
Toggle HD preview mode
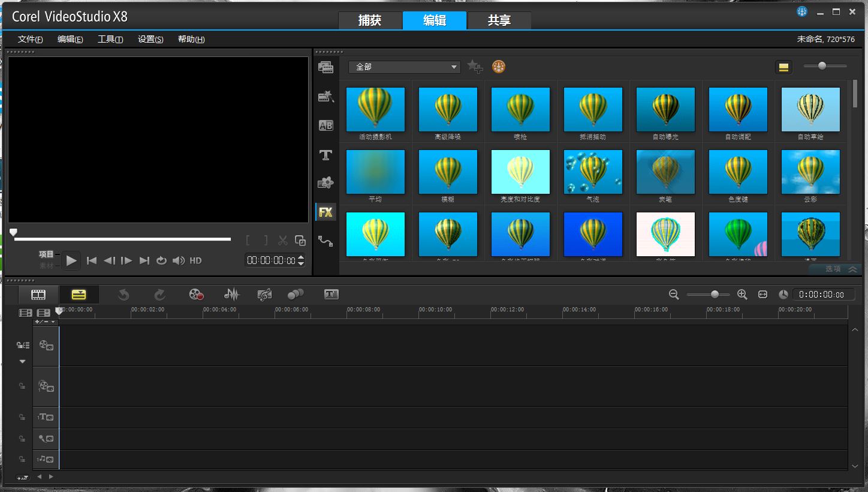point(195,260)
